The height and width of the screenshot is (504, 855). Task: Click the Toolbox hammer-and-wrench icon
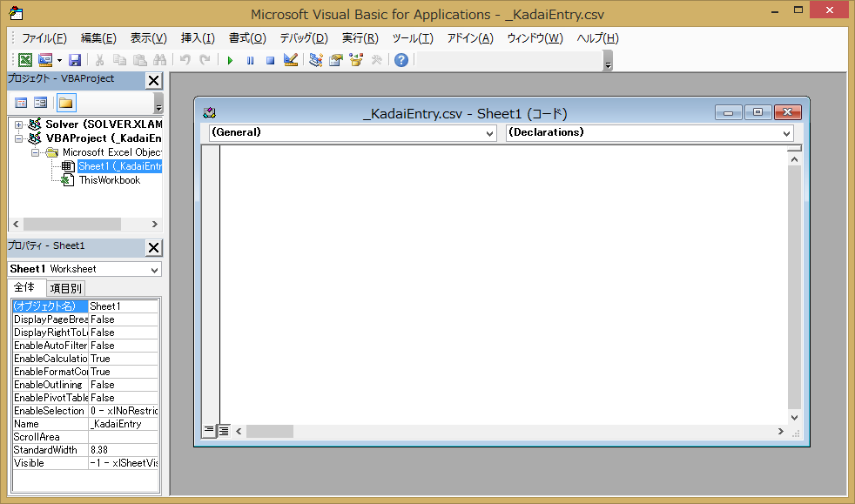click(377, 60)
